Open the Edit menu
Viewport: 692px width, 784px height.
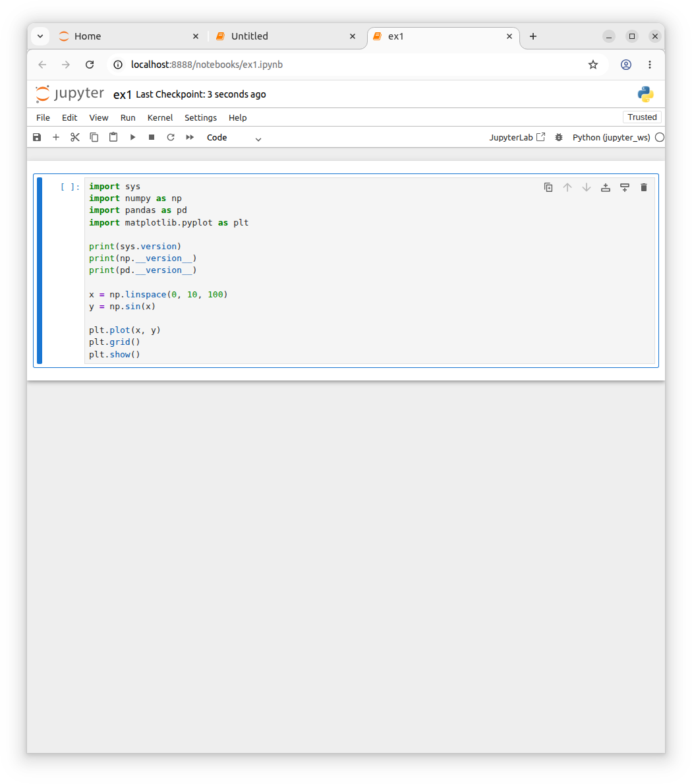(x=69, y=117)
